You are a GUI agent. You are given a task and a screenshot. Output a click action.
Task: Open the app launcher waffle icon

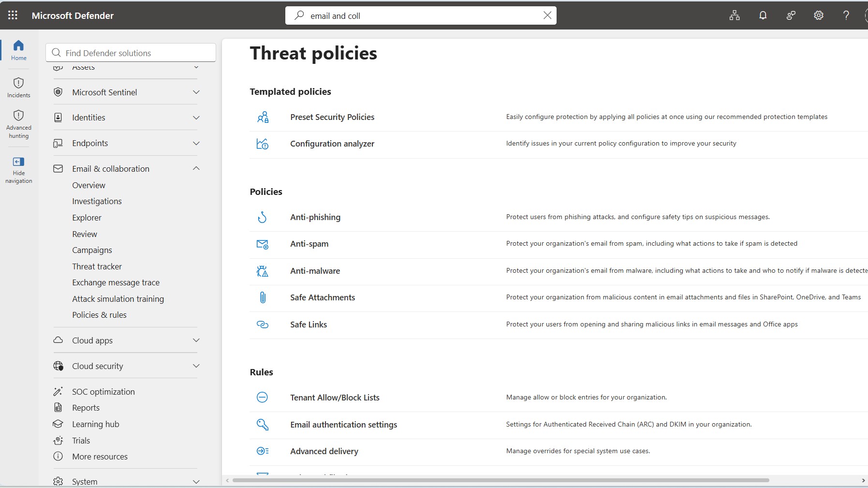(x=13, y=15)
